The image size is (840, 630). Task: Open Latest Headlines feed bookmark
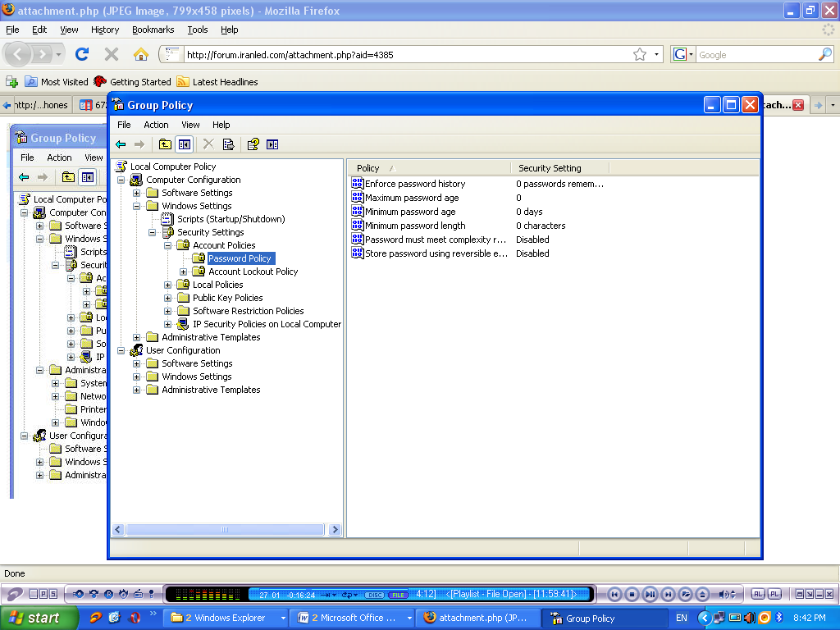[217, 82]
